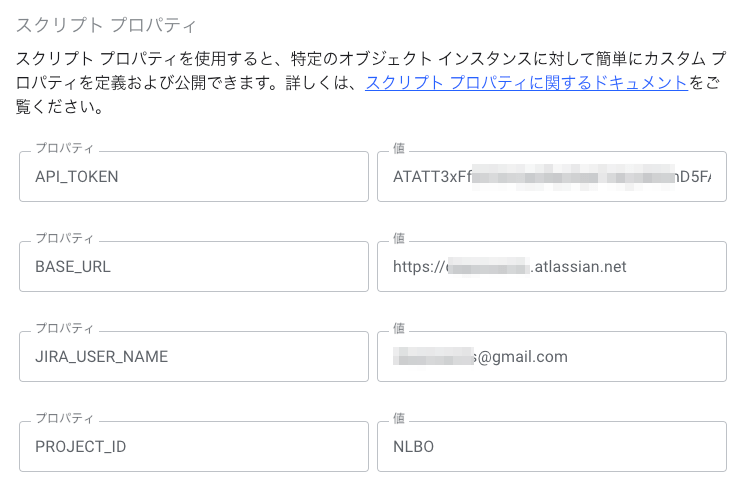Click the BASE_URL value field

coord(551,267)
